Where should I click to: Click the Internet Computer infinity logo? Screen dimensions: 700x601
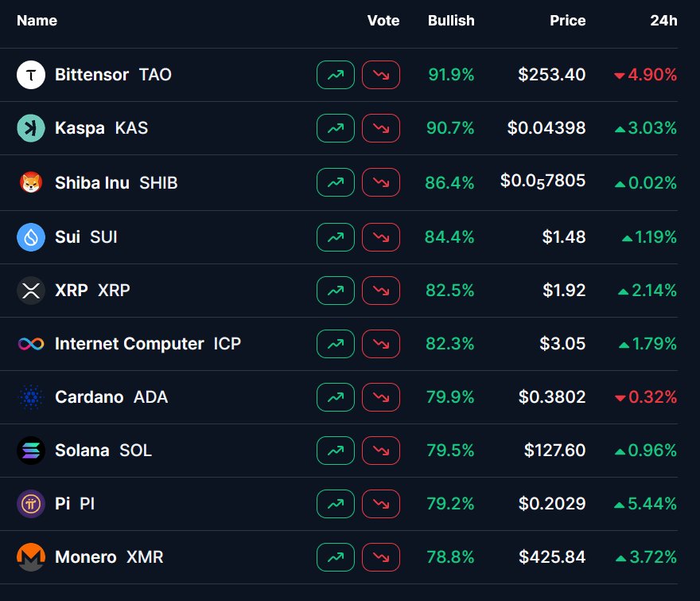(x=31, y=344)
